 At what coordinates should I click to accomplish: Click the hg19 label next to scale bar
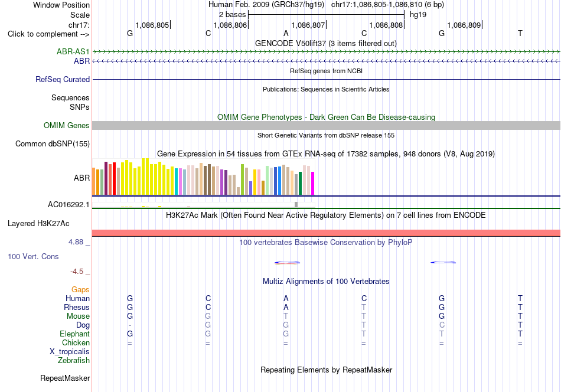(x=418, y=15)
